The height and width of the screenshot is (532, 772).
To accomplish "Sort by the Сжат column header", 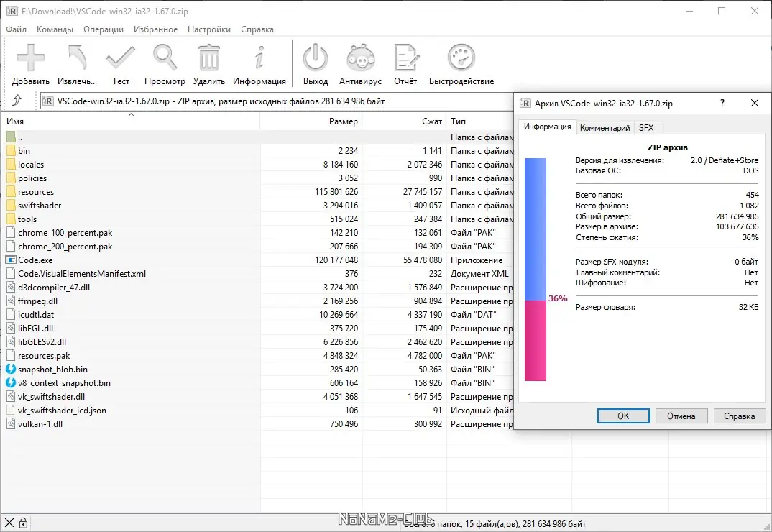I will coord(404,121).
